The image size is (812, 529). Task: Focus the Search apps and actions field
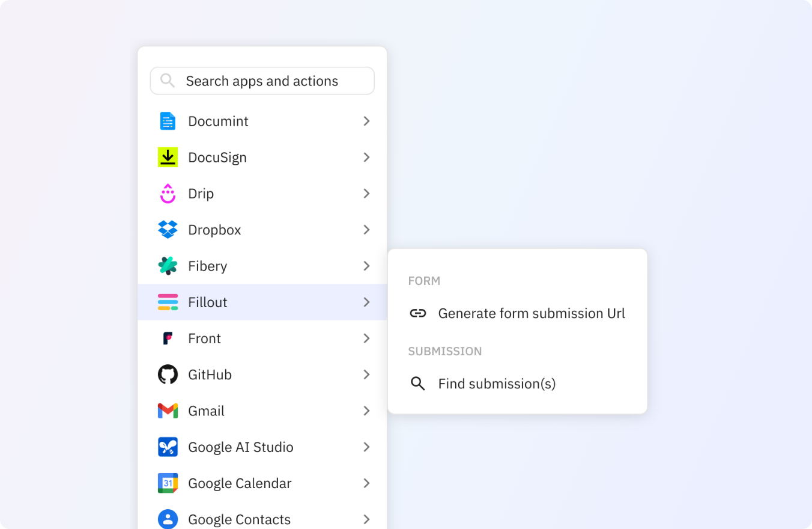click(x=262, y=81)
